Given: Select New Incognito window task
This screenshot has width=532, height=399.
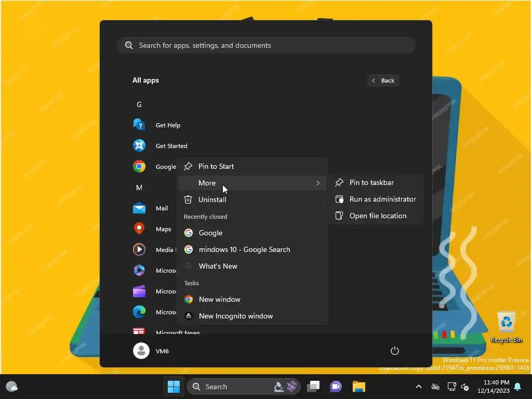Looking at the screenshot, I should point(253,316).
